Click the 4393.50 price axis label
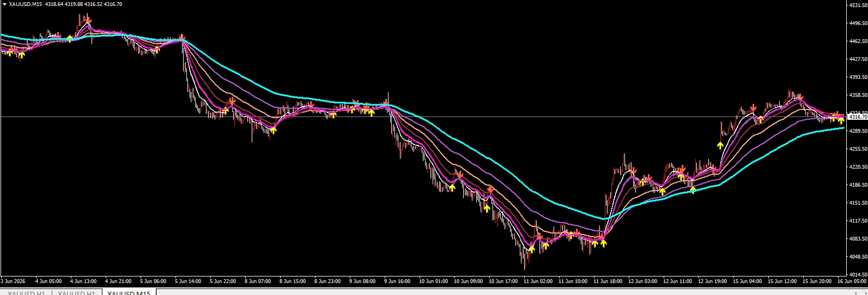 click(858, 77)
